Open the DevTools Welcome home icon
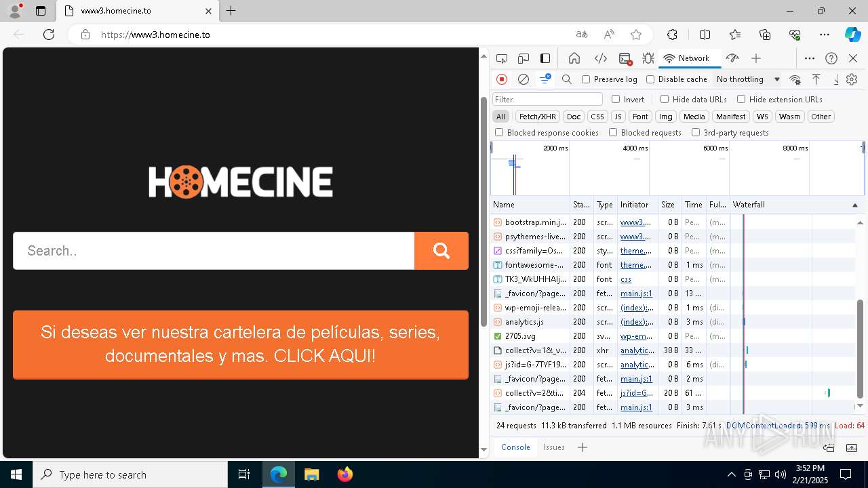The height and width of the screenshot is (488, 868). click(x=574, y=58)
